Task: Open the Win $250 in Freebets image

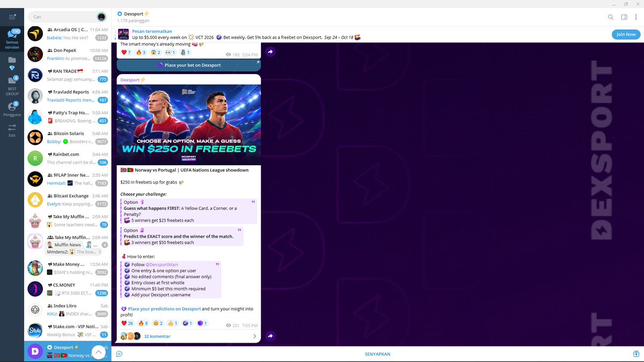Action: tap(189, 125)
